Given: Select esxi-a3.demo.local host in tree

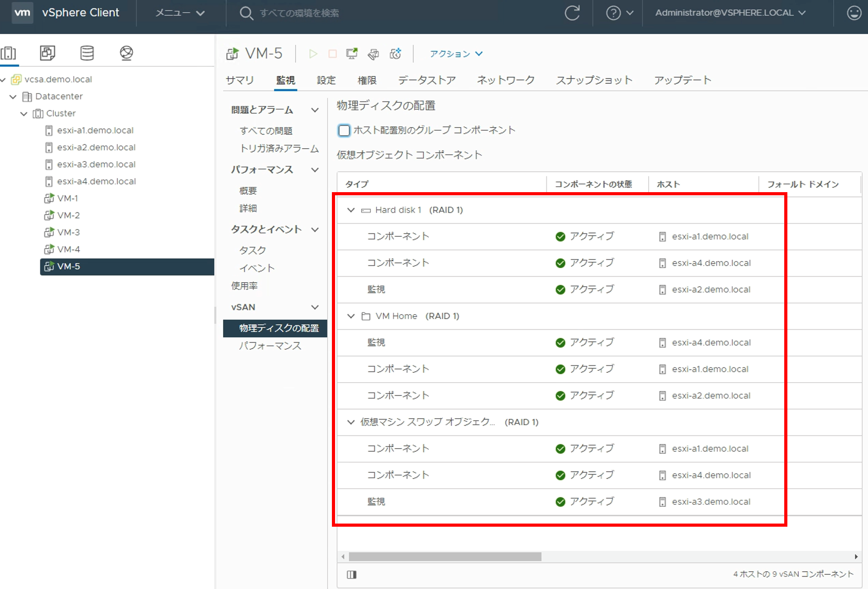Looking at the screenshot, I should point(96,164).
